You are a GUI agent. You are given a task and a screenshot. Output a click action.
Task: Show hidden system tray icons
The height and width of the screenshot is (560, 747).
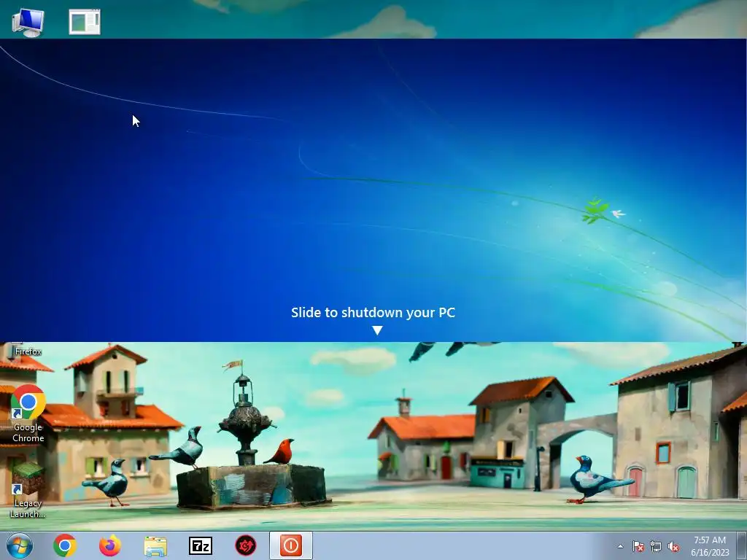point(620,546)
